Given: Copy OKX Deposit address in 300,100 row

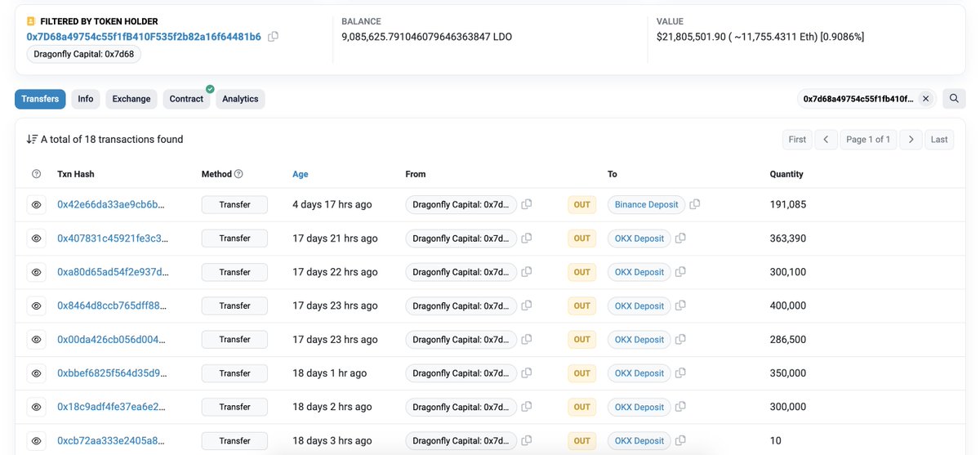Looking at the screenshot, I should click(x=680, y=272).
